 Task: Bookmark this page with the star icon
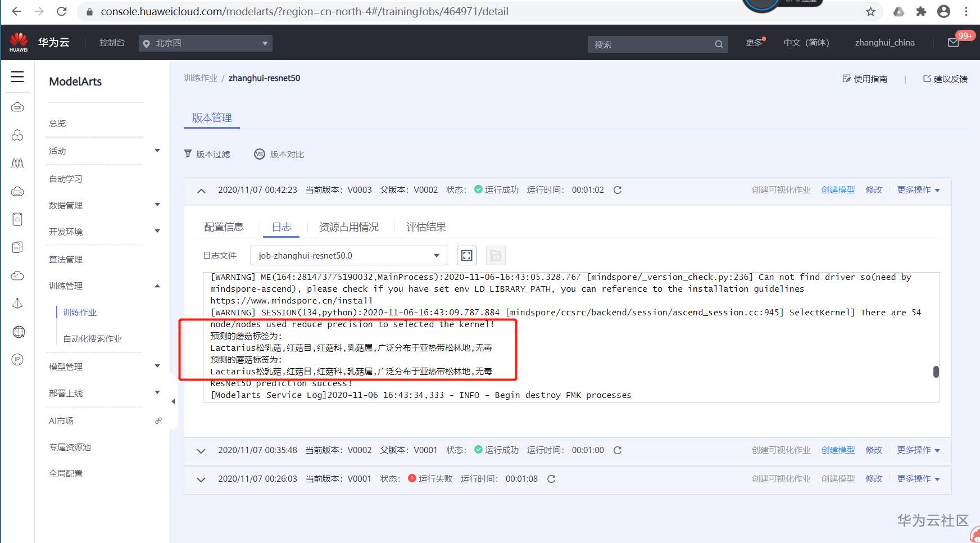pos(870,11)
